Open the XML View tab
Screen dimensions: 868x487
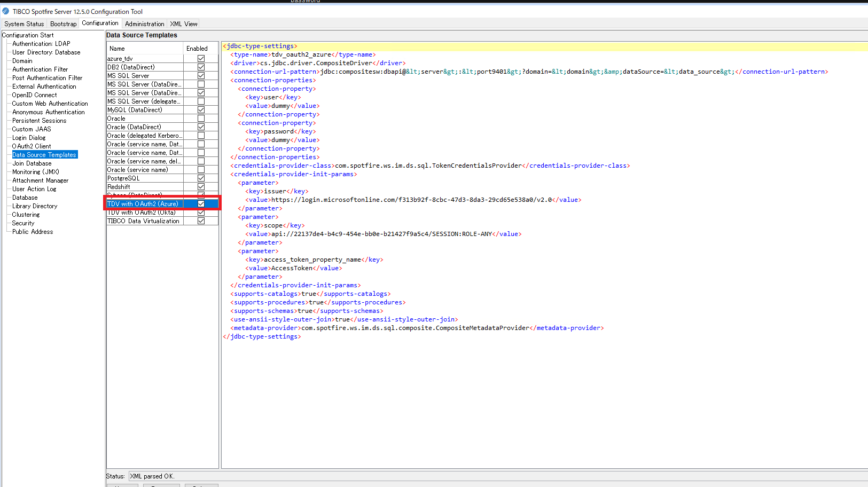pos(184,23)
